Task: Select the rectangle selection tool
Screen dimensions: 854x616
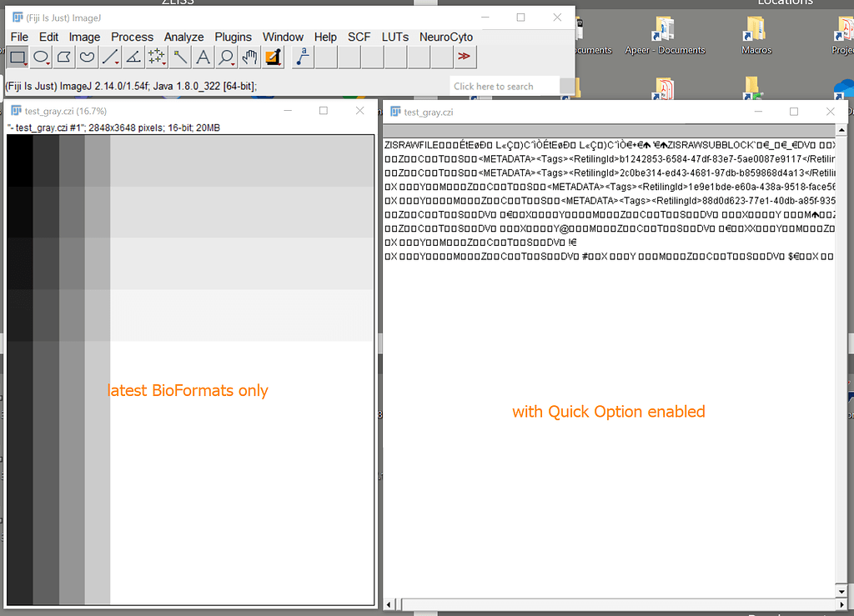Action: click(x=18, y=57)
